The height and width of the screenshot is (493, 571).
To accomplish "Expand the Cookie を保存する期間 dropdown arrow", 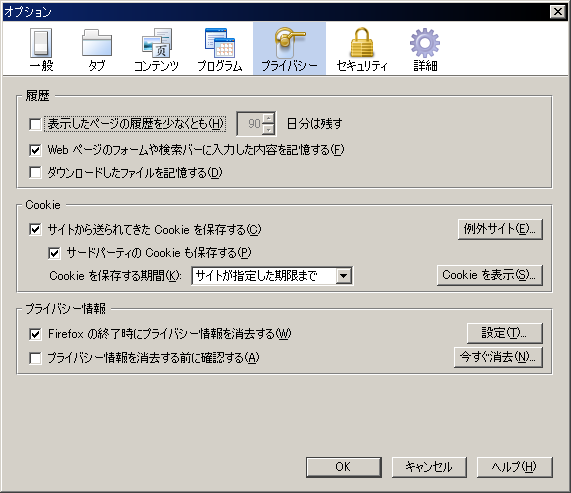I will click(343, 276).
